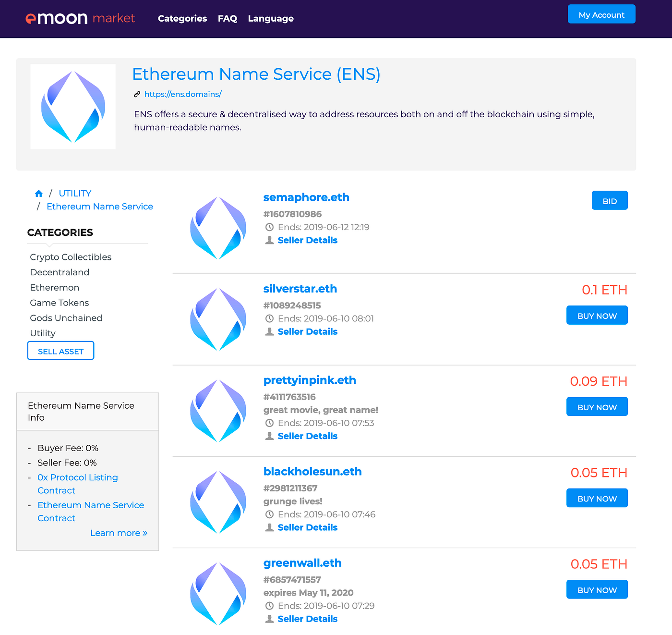Click person icon for blackholesun.eth seller
Screen dimensions: 672x635
(x=270, y=527)
